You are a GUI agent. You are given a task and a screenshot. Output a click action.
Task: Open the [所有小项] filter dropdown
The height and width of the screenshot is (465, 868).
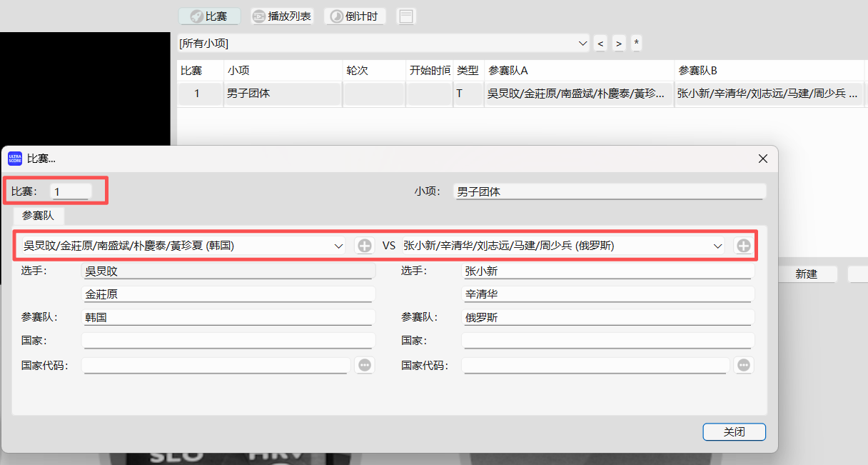(582, 44)
